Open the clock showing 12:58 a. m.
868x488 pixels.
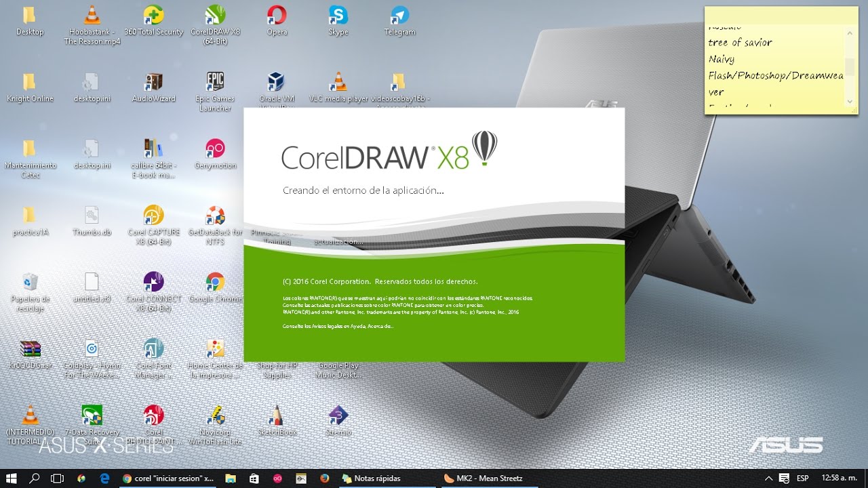838,478
